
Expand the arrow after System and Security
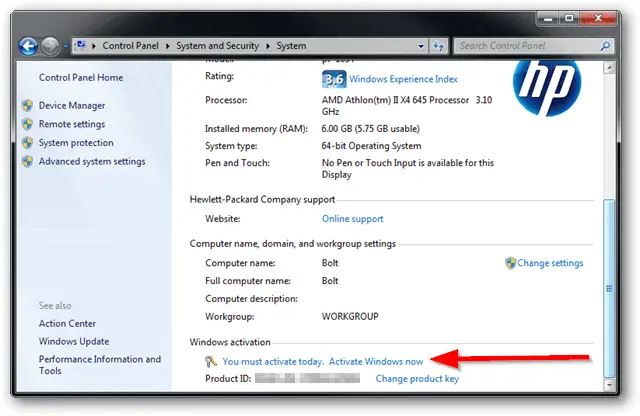click(x=268, y=46)
